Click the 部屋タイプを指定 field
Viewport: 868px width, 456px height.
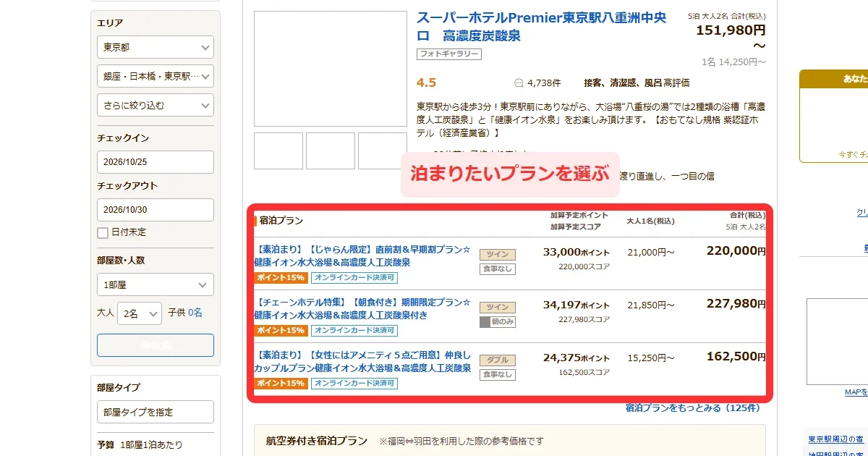pos(156,412)
